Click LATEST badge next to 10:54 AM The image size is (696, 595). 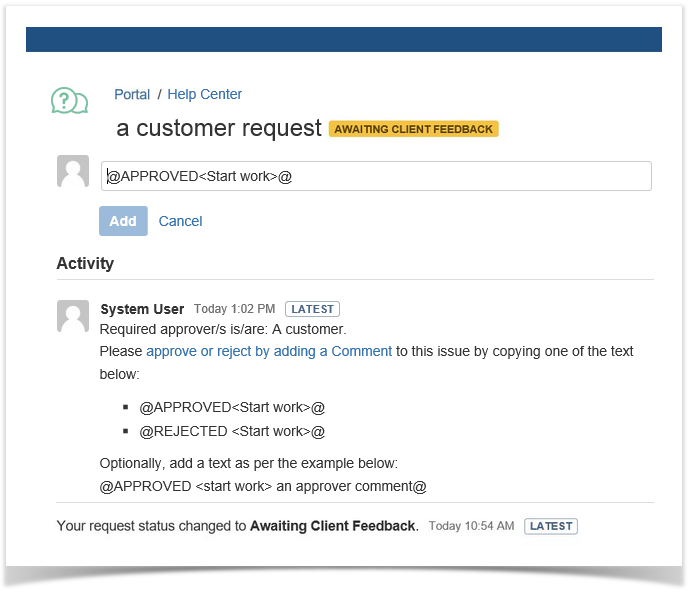(551, 526)
